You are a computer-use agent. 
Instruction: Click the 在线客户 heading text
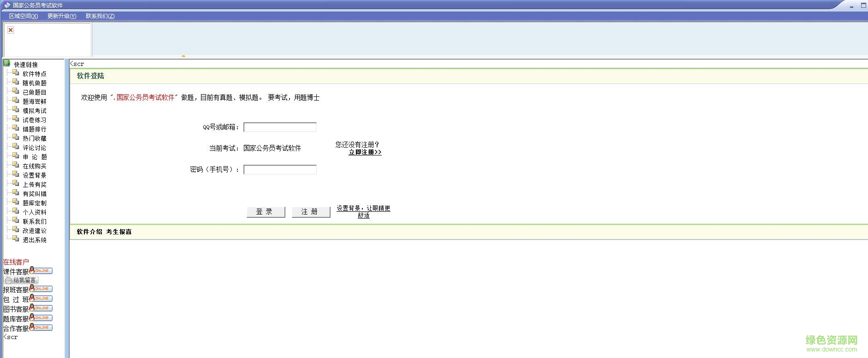point(16,262)
